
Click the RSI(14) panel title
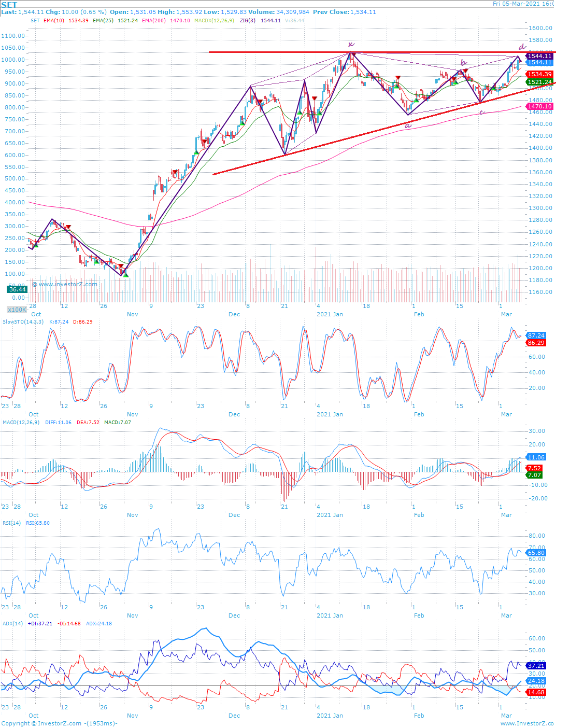pos(12,523)
